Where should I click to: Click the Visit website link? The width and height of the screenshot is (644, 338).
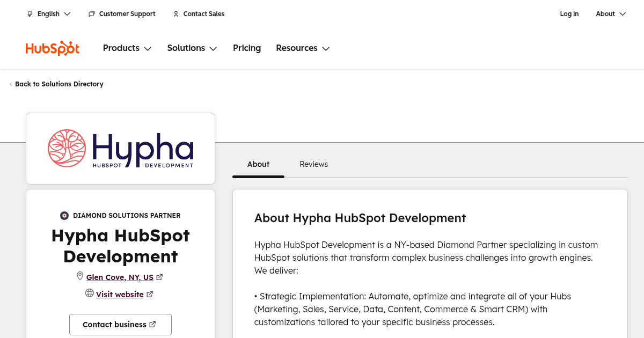(x=120, y=295)
